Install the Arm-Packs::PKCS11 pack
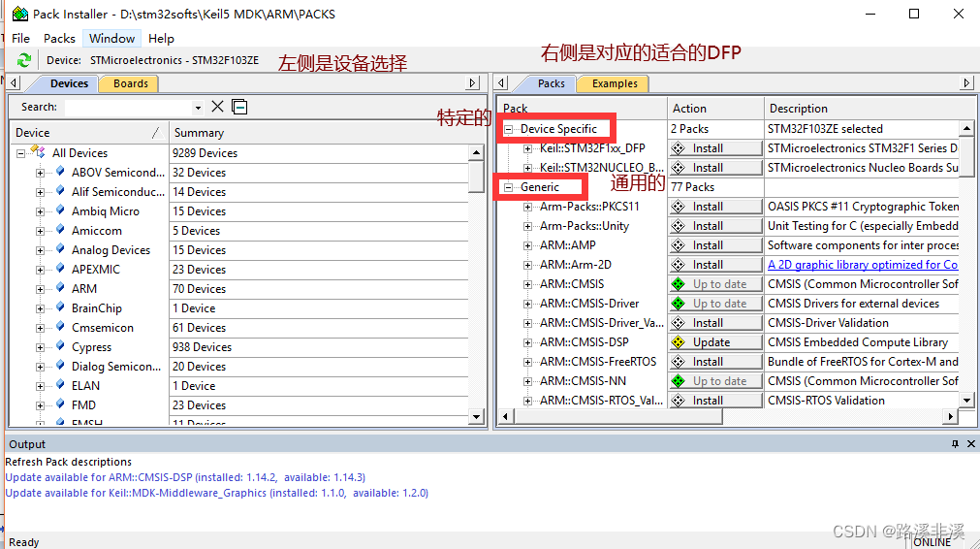Image resolution: width=980 pixels, height=549 pixels. click(x=715, y=207)
